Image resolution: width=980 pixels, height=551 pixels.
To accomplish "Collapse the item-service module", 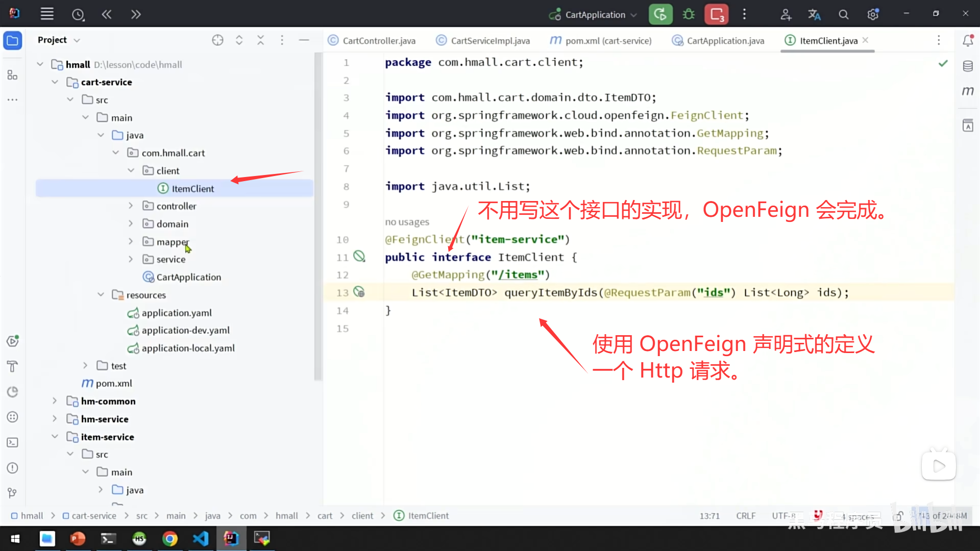I will click(x=55, y=437).
